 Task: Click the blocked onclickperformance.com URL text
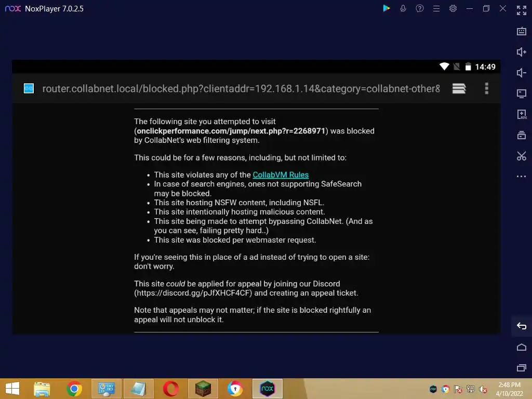(x=231, y=131)
